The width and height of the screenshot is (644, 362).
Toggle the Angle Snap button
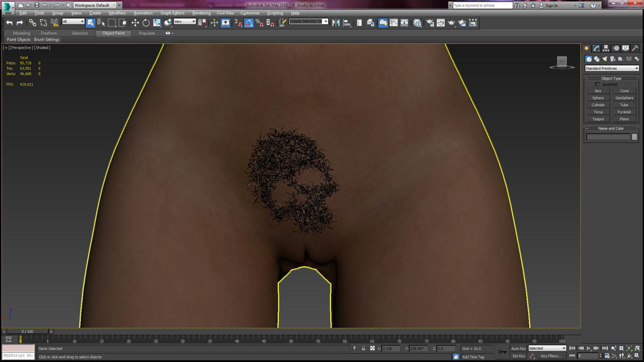click(249, 23)
